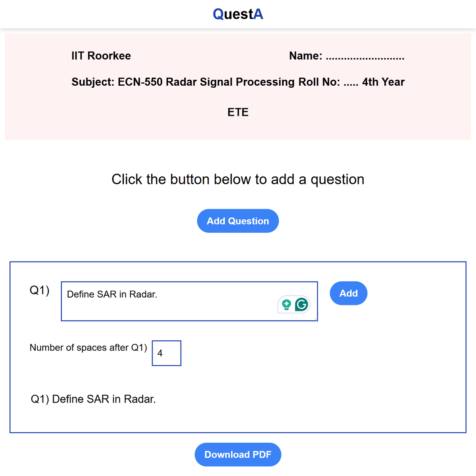Image resolution: width=476 pixels, height=476 pixels.
Task: Click the 4th Year label
Action: pos(383,82)
